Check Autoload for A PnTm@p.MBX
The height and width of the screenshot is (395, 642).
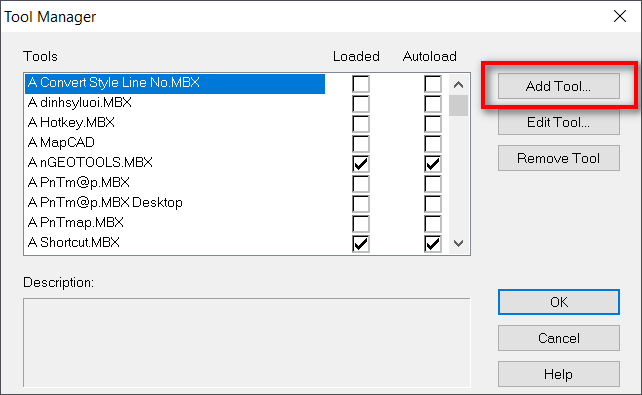[433, 184]
